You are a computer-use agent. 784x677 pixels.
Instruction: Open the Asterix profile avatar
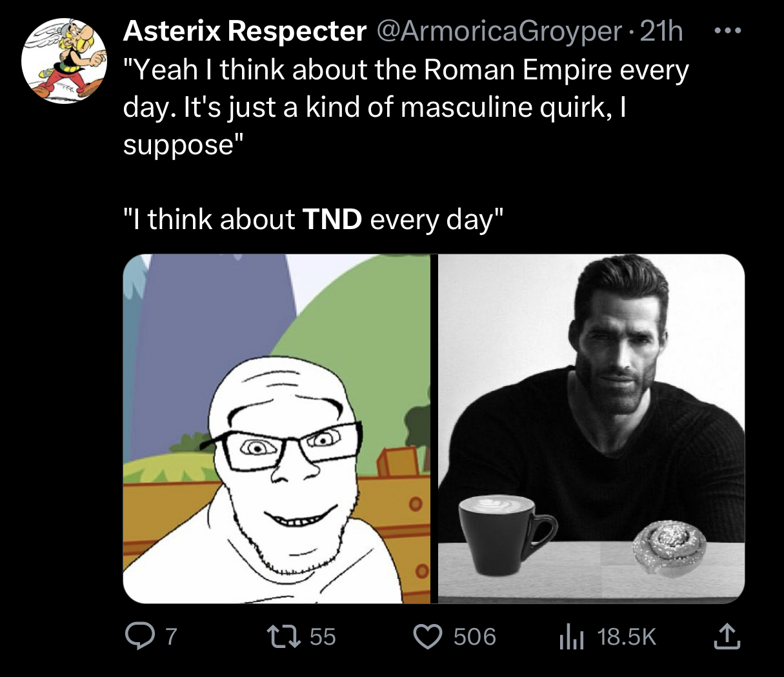point(64,61)
